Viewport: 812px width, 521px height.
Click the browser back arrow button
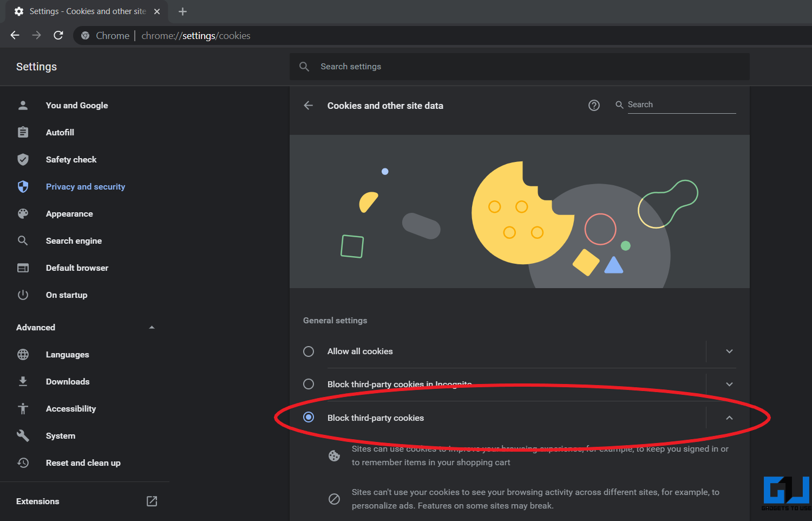15,35
